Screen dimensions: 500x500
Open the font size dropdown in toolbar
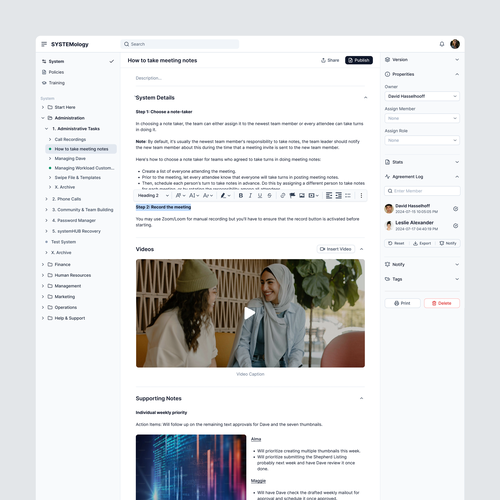(194, 196)
